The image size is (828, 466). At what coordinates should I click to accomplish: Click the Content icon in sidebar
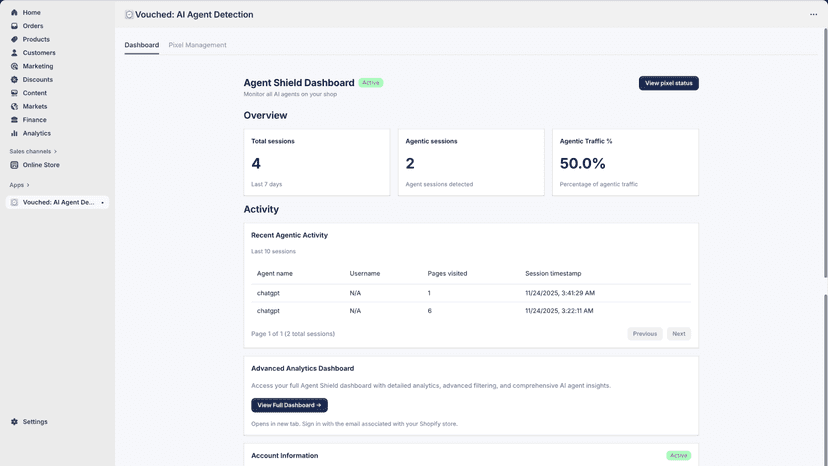click(14, 93)
